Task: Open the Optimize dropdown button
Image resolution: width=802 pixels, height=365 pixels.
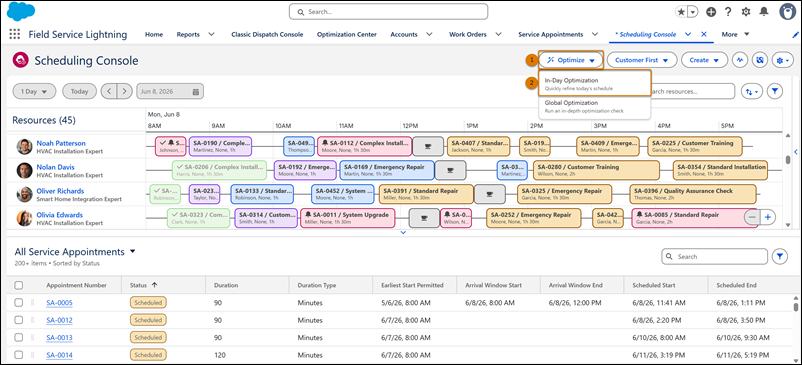Action: click(x=571, y=60)
